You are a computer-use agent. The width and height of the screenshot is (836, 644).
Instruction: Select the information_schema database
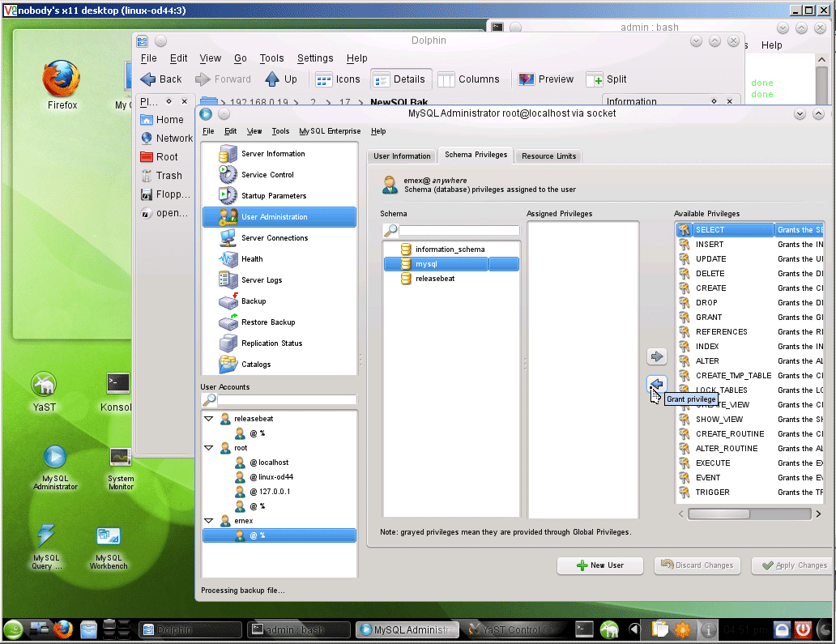451,249
